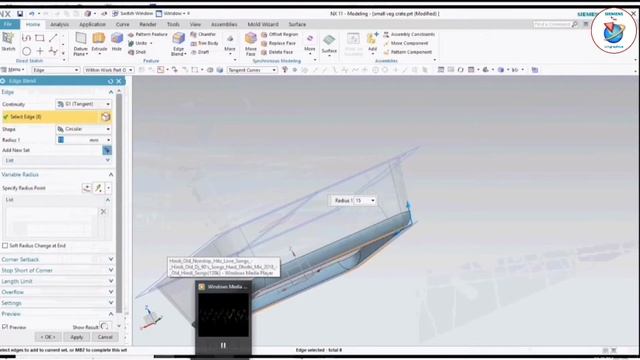Open the Continuity dropdown
Image resolution: width=640 pixels, height=360 pixels.
coord(84,104)
